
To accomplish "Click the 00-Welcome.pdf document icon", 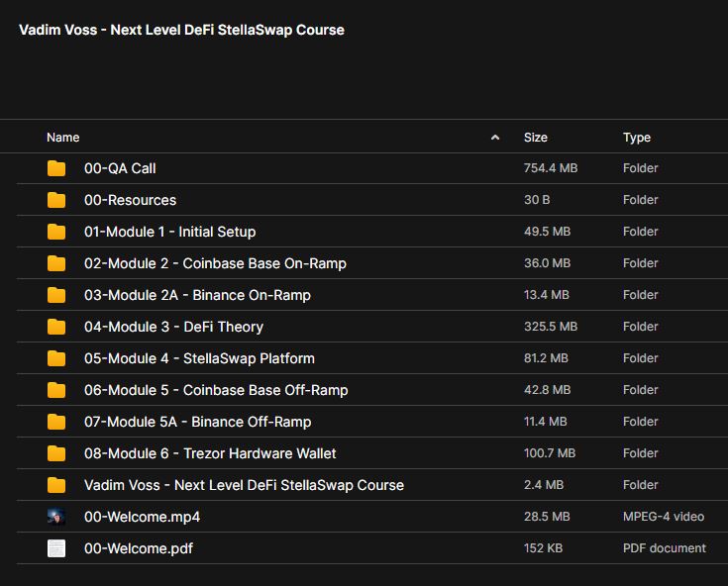I will [56, 548].
